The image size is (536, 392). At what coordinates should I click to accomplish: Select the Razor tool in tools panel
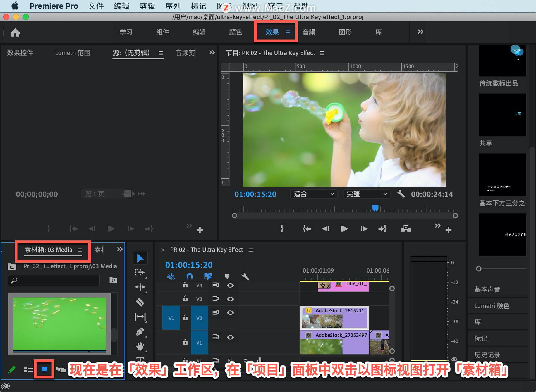140,302
